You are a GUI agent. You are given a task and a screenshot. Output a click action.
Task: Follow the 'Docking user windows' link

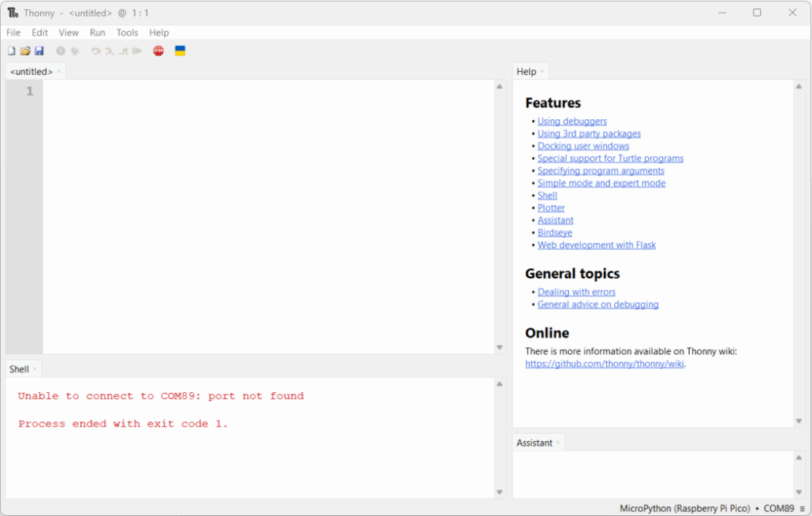[x=583, y=146]
